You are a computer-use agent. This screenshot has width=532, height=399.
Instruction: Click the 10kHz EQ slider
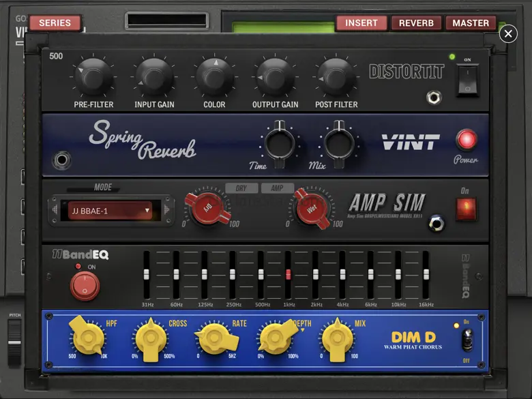point(398,274)
